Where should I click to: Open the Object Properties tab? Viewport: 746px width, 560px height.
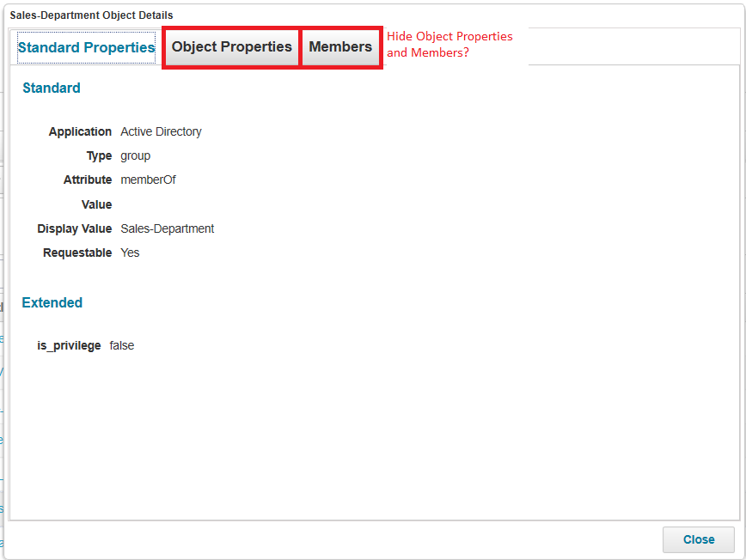[x=231, y=47]
